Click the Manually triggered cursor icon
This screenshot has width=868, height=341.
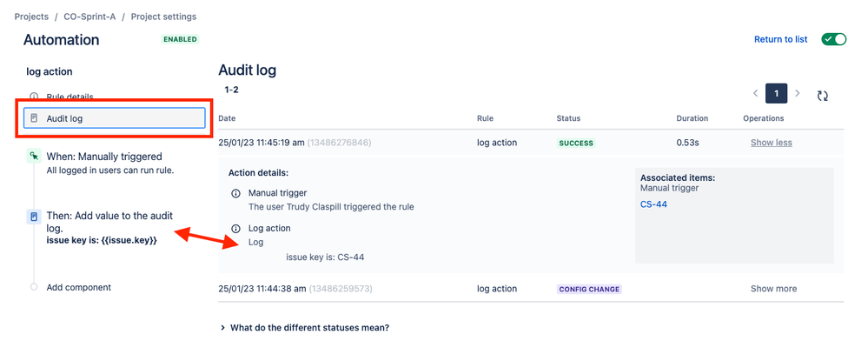(x=34, y=157)
